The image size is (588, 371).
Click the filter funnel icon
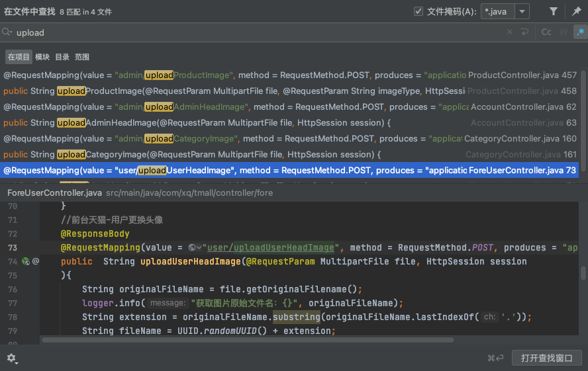554,11
